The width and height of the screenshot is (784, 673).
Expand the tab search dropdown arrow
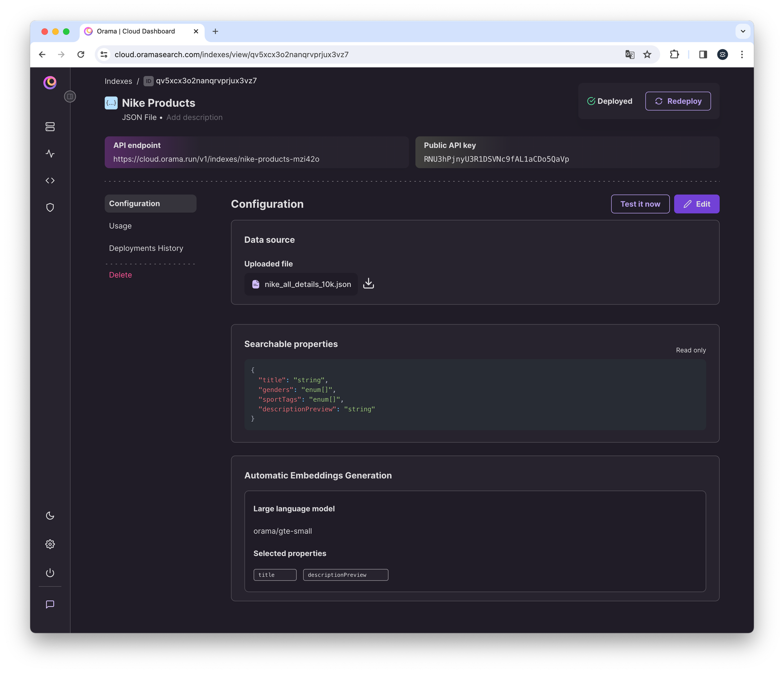click(743, 31)
